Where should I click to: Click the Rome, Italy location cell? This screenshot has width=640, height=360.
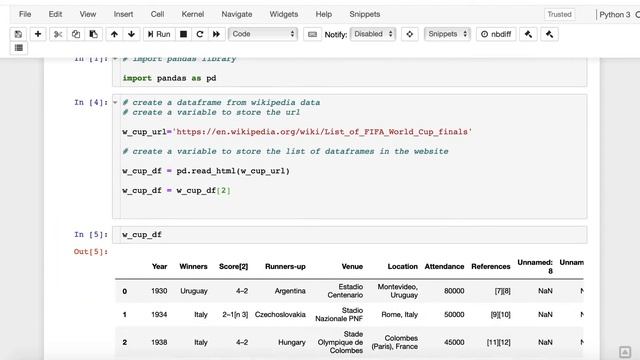tap(400, 315)
